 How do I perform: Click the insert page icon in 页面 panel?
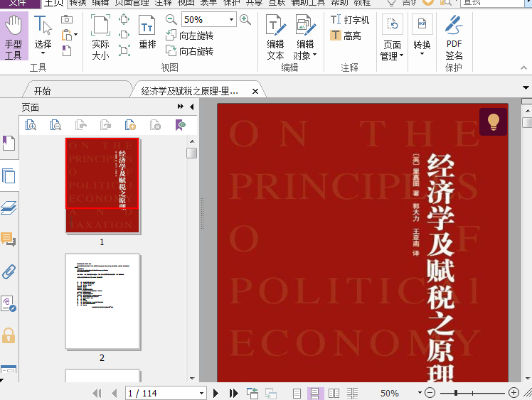pyautogui.click(x=130, y=125)
